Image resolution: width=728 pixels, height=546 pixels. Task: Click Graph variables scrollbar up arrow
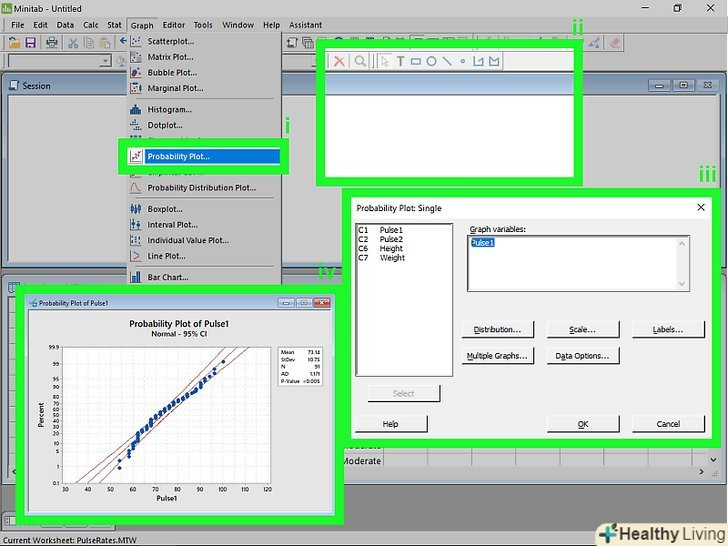point(682,243)
